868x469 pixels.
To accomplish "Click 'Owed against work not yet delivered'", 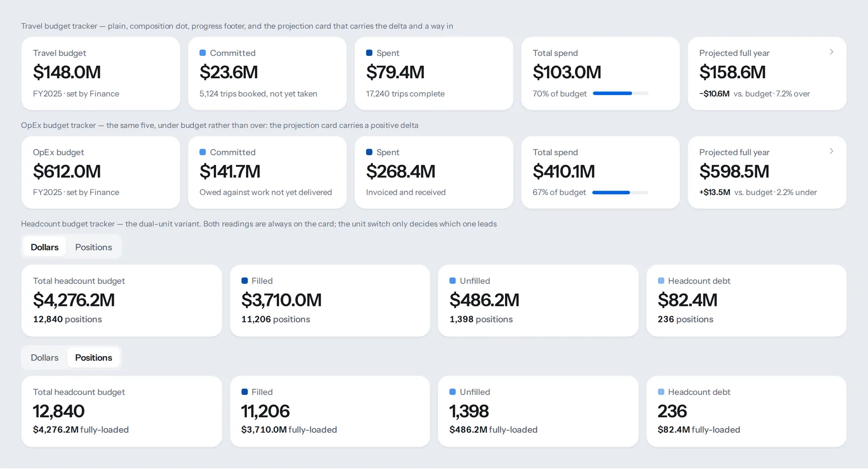I will tap(266, 192).
